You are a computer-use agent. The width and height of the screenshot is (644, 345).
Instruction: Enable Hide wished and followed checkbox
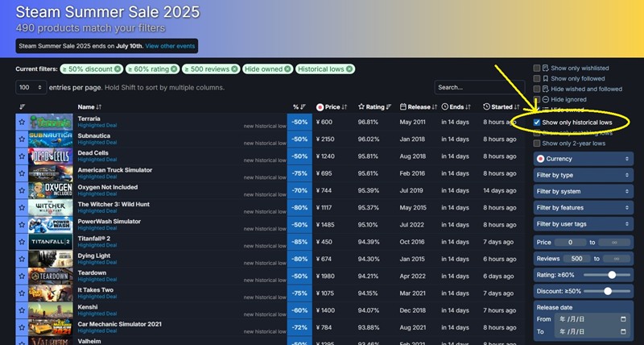pos(536,89)
